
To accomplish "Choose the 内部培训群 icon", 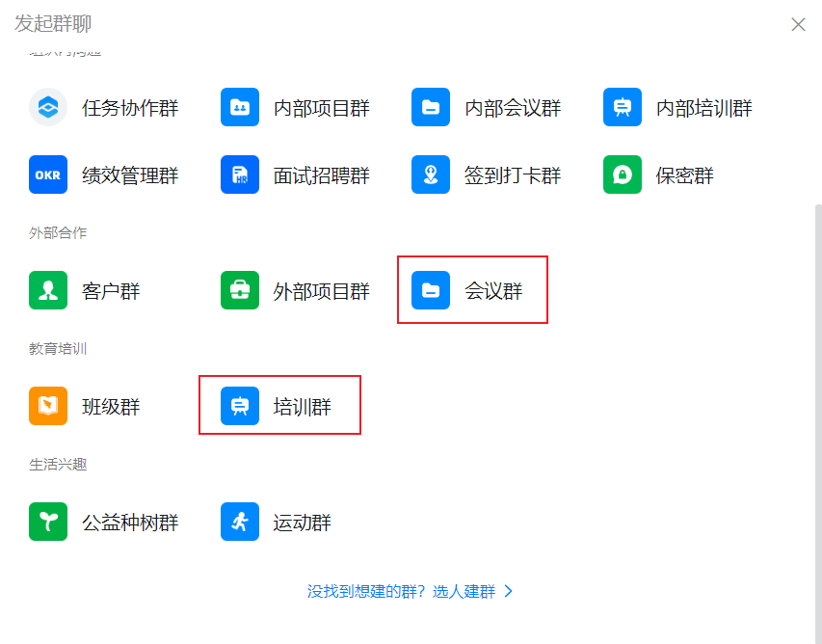I will click(x=622, y=107).
